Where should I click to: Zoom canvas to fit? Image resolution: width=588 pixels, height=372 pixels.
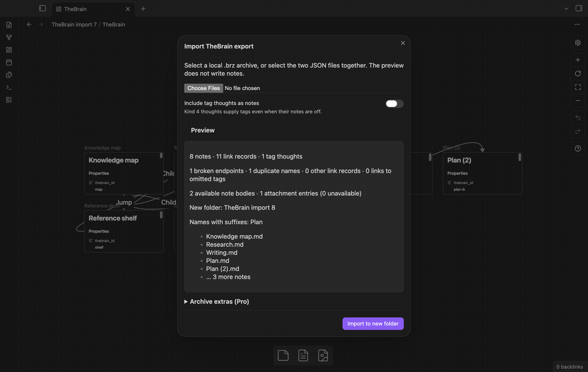tap(578, 87)
